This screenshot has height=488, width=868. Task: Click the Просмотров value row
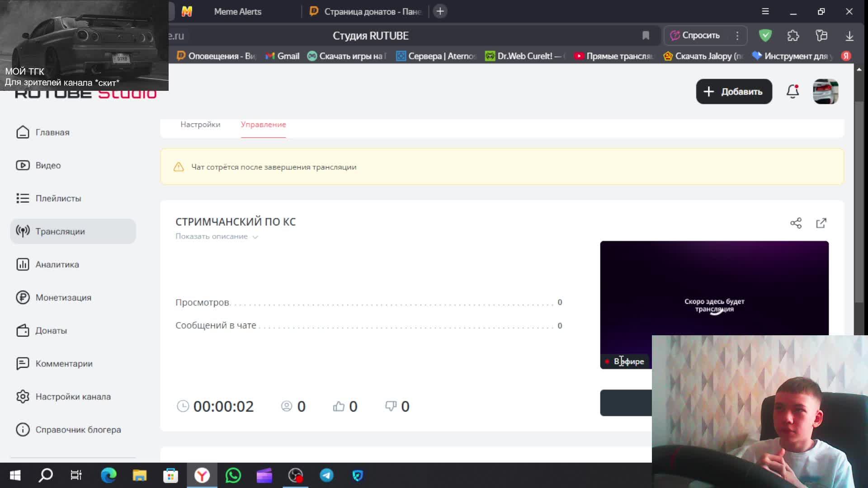click(369, 302)
